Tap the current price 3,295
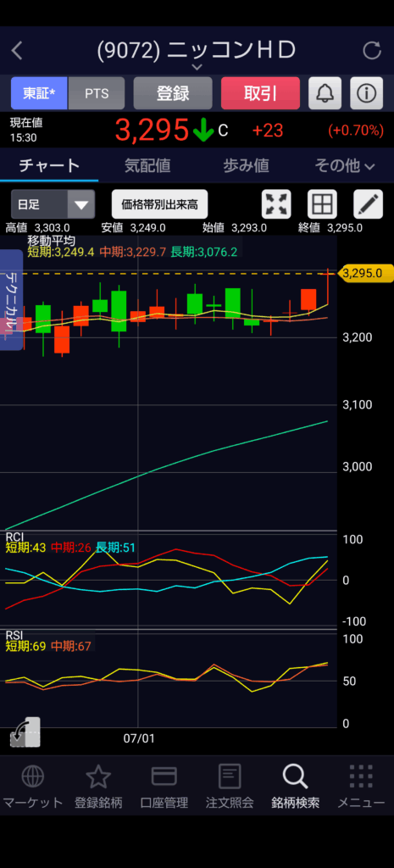 coord(153,131)
